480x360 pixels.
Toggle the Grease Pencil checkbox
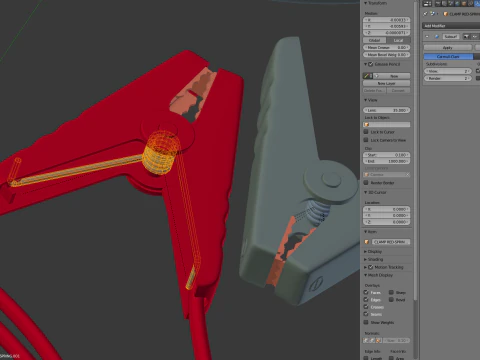point(371,64)
